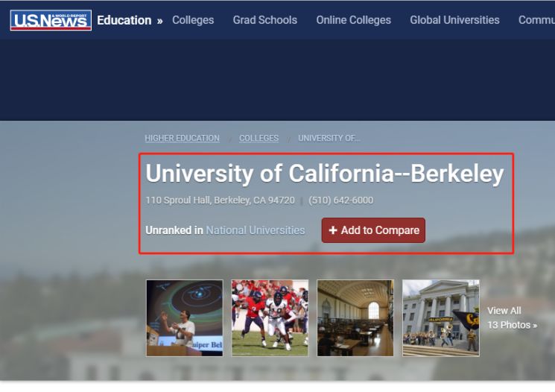Click the Add to Compare button
Viewport: 555px width, 392px height.
pyautogui.click(x=373, y=230)
